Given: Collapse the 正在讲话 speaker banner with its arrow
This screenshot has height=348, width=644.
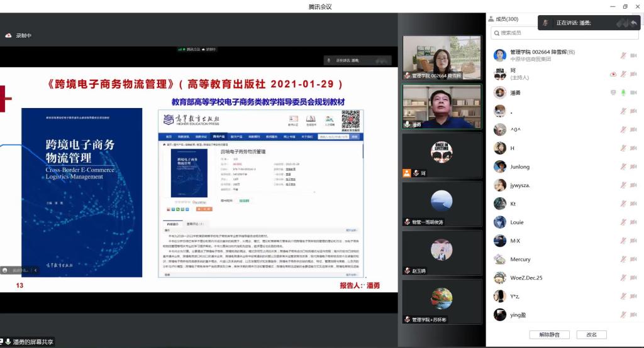Looking at the screenshot, I should point(634,23).
